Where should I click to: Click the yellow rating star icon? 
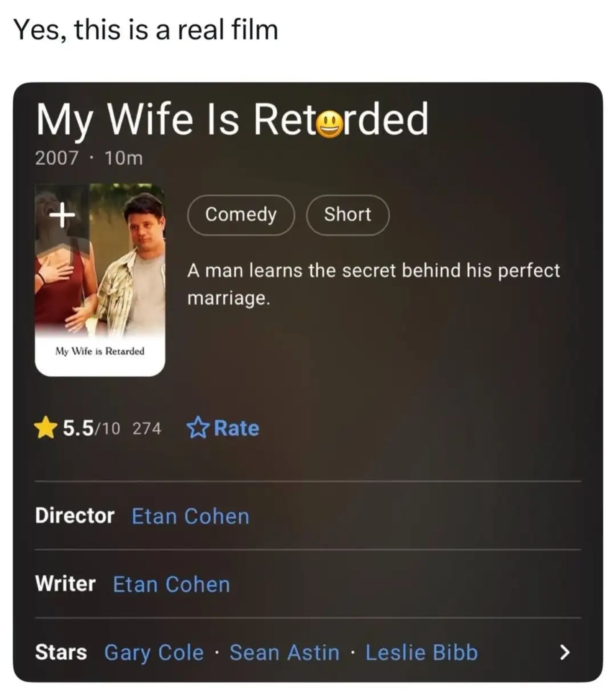coord(46,428)
